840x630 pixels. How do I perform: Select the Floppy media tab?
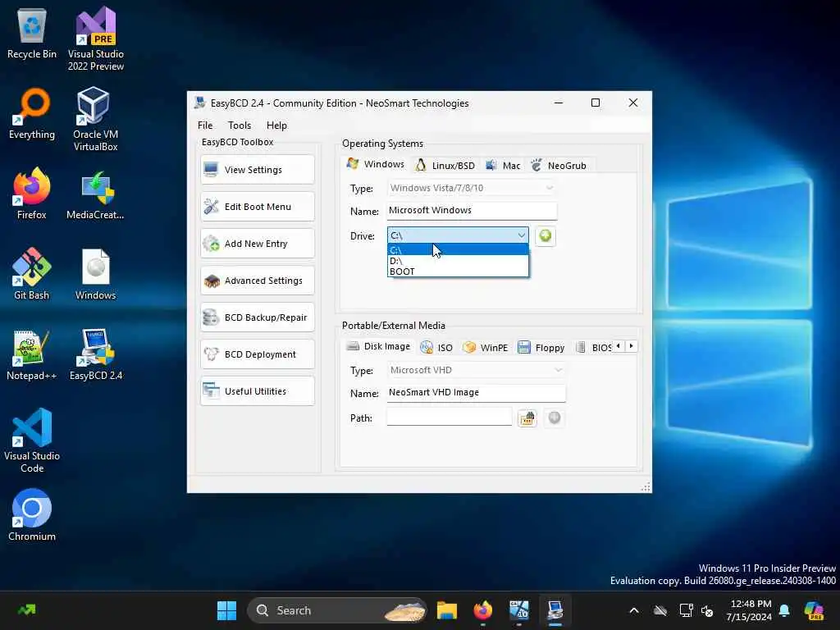coord(541,348)
